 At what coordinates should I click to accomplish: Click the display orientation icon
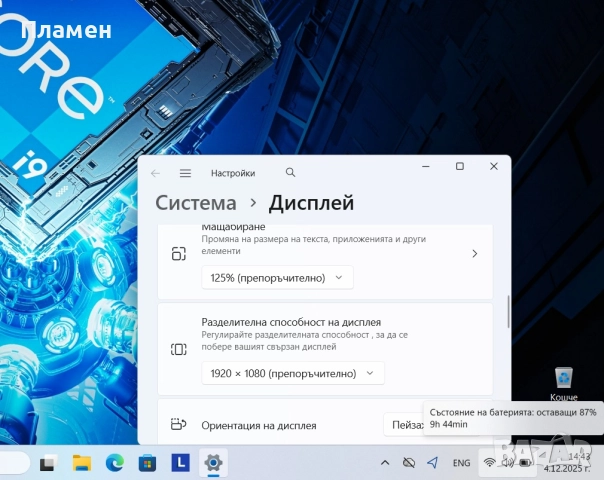pyautogui.click(x=179, y=425)
